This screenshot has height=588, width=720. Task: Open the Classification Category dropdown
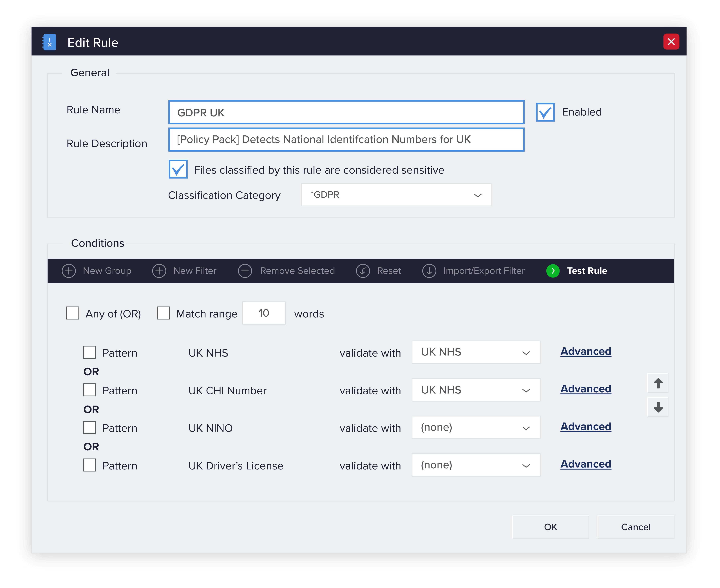click(396, 195)
